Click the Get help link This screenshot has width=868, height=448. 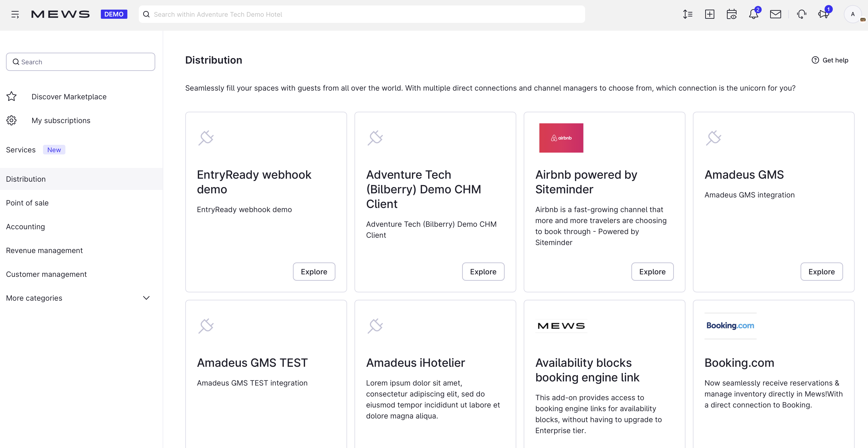tap(830, 60)
